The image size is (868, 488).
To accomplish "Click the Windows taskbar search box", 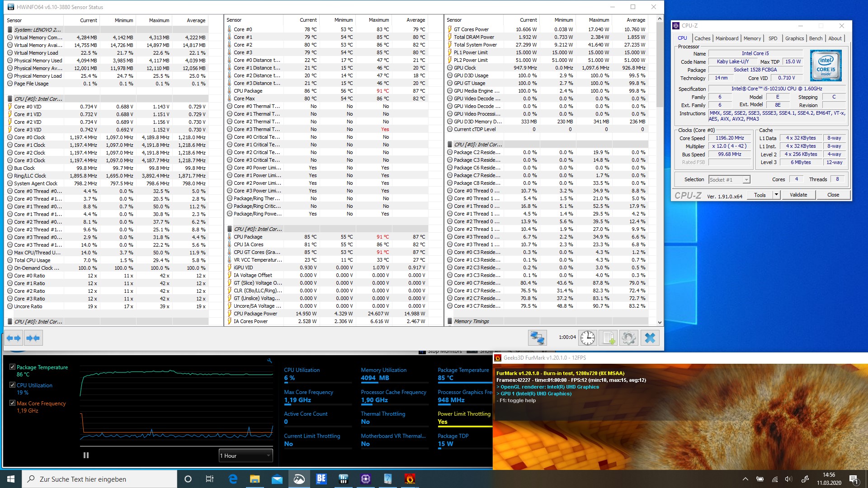I will (99, 479).
